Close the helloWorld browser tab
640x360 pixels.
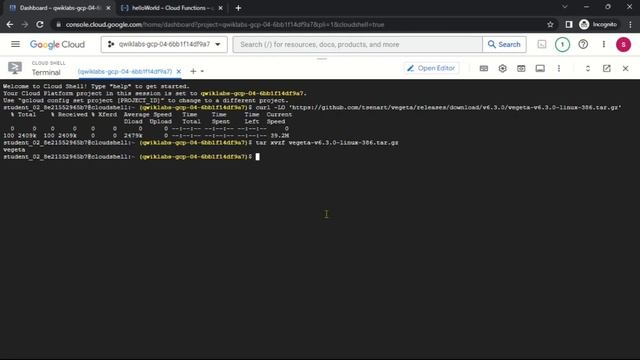(220, 8)
